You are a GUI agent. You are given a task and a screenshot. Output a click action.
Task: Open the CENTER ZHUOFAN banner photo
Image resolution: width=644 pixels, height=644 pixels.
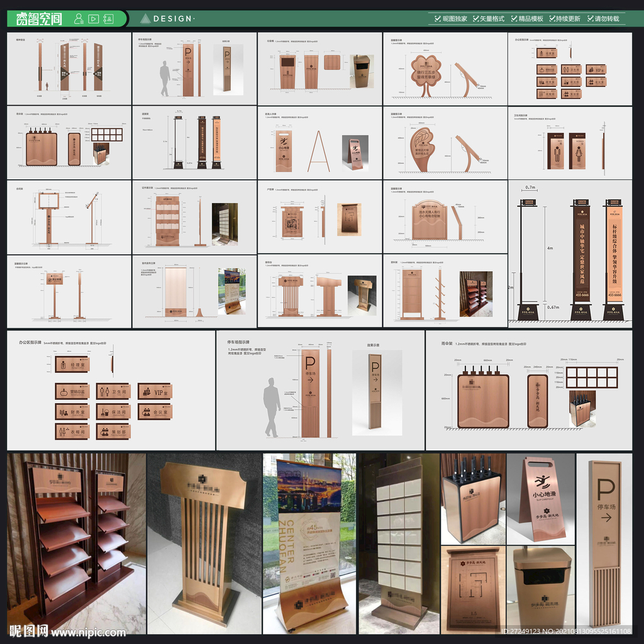[309, 544]
